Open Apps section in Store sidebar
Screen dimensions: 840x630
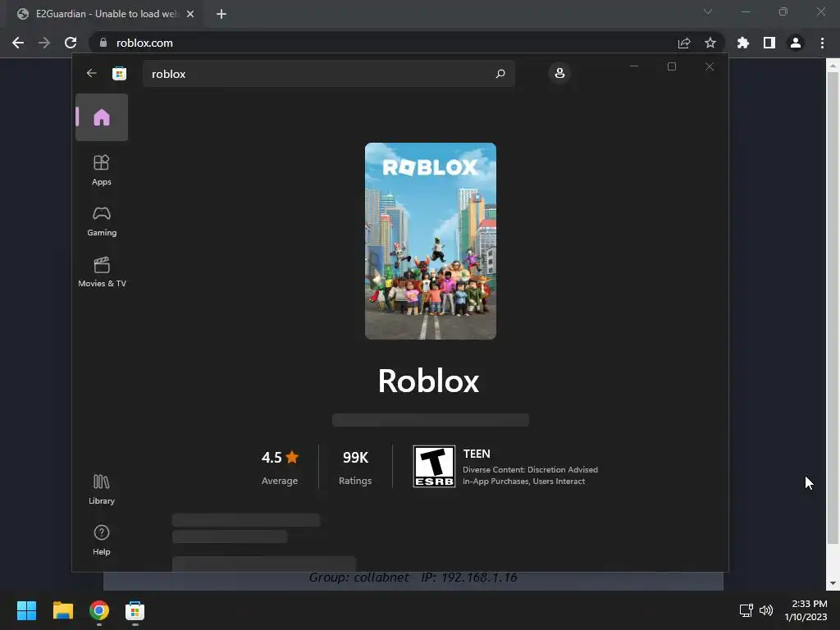coord(102,171)
